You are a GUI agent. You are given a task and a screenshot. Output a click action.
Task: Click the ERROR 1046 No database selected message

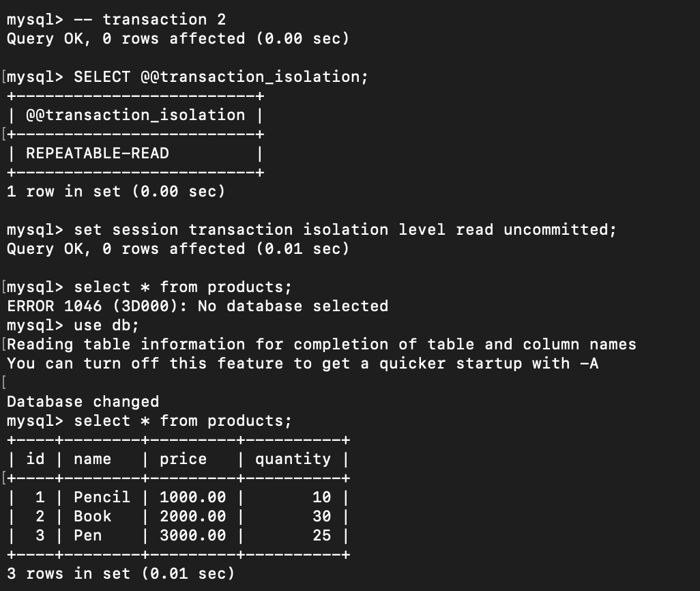click(x=198, y=306)
